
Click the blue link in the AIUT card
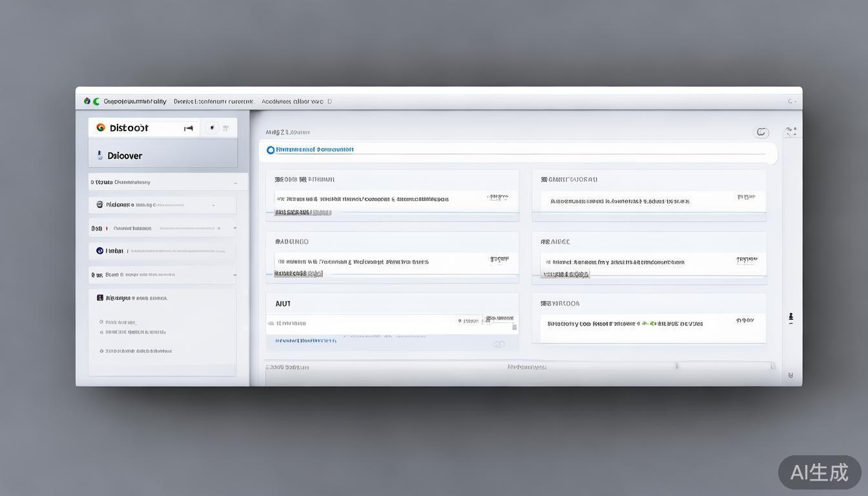coord(305,340)
